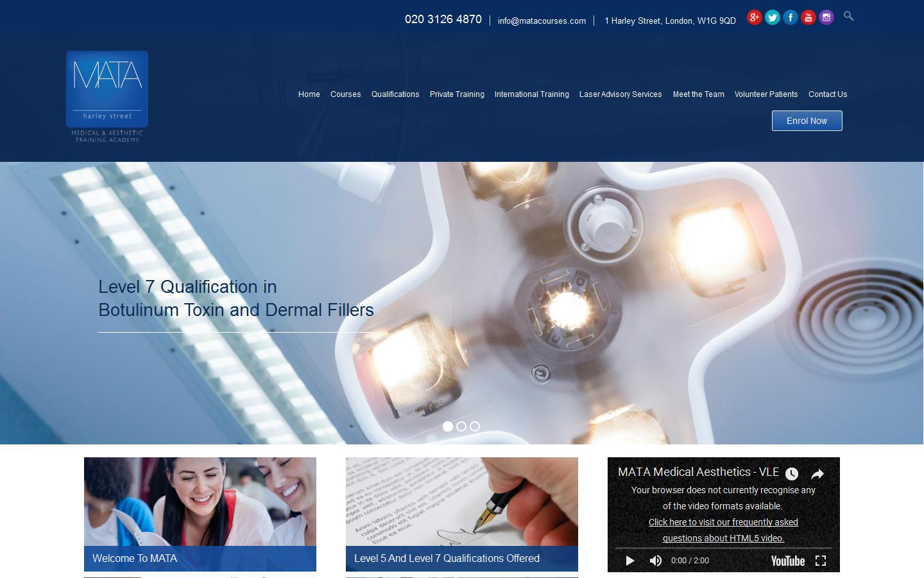Screen dimensions: 924x578
Task: Click the video progress bar
Action: [x=724, y=547]
